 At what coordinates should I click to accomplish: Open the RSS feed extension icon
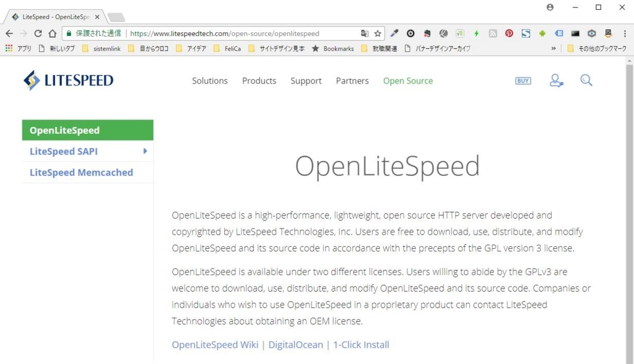(x=492, y=33)
